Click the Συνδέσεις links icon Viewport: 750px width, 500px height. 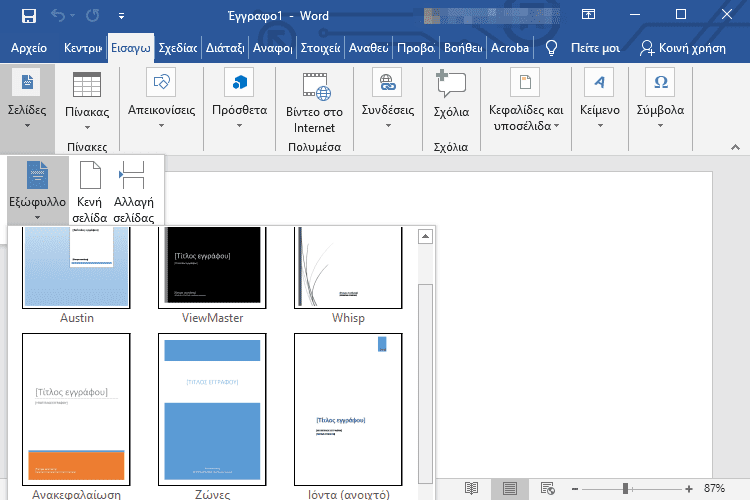387,82
